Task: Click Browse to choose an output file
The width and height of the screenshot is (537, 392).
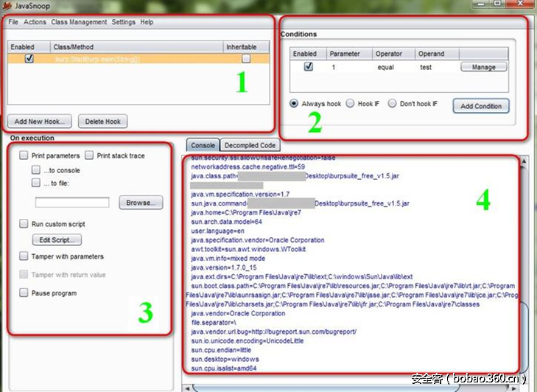Action: point(140,202)
